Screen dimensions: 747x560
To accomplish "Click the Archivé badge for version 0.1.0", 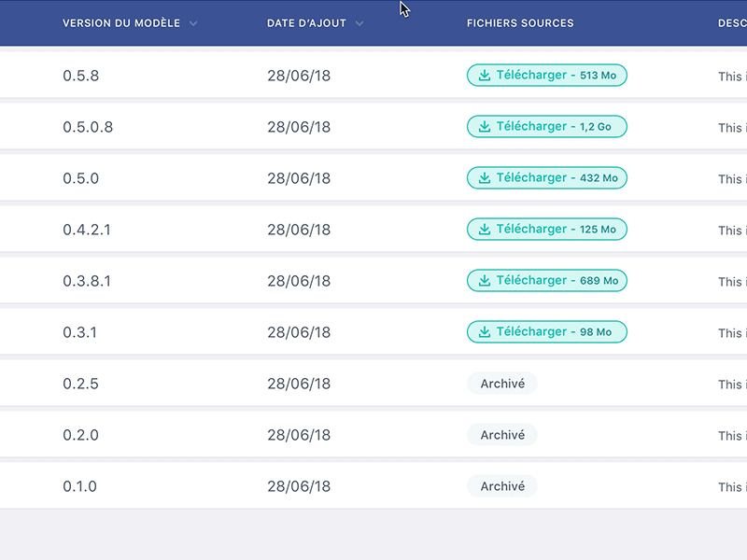I will coord(501,485).
